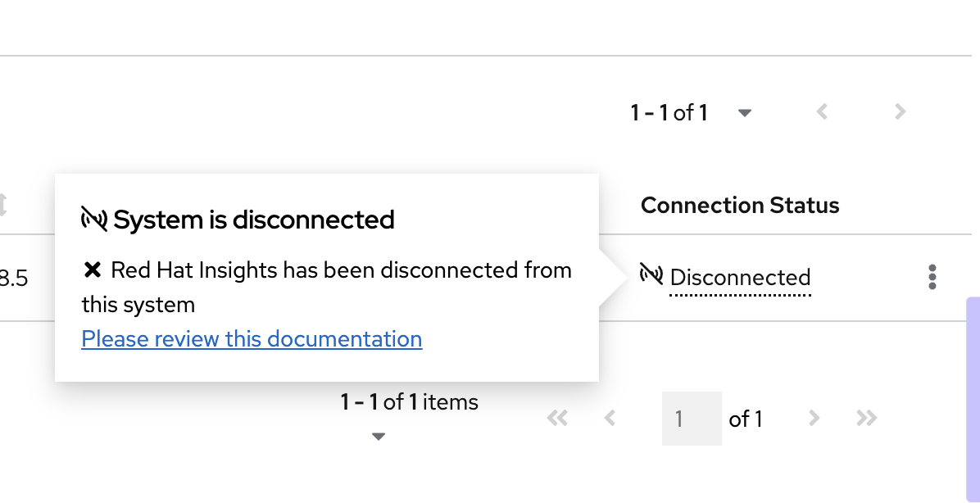The width and height of the screenshot is (980, 503).
Task: Click the partially visible column sort icon
Action: [x=3, y=205]
